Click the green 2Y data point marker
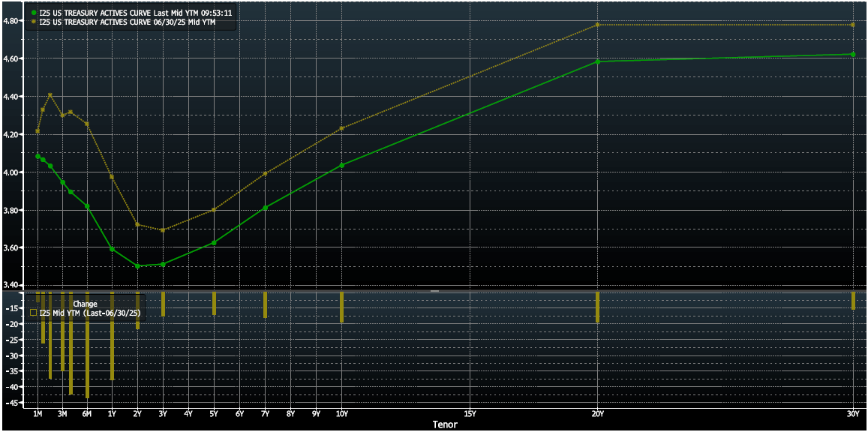868x432 pixels. [137, 265]
